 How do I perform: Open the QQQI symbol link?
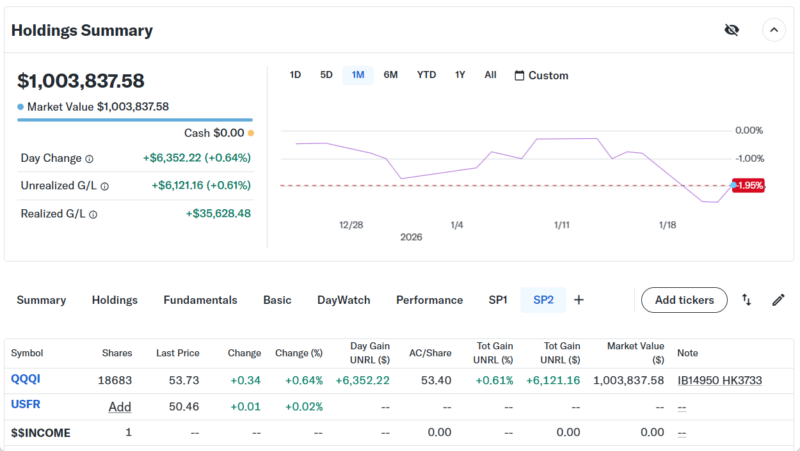click(x=26, y=380)
